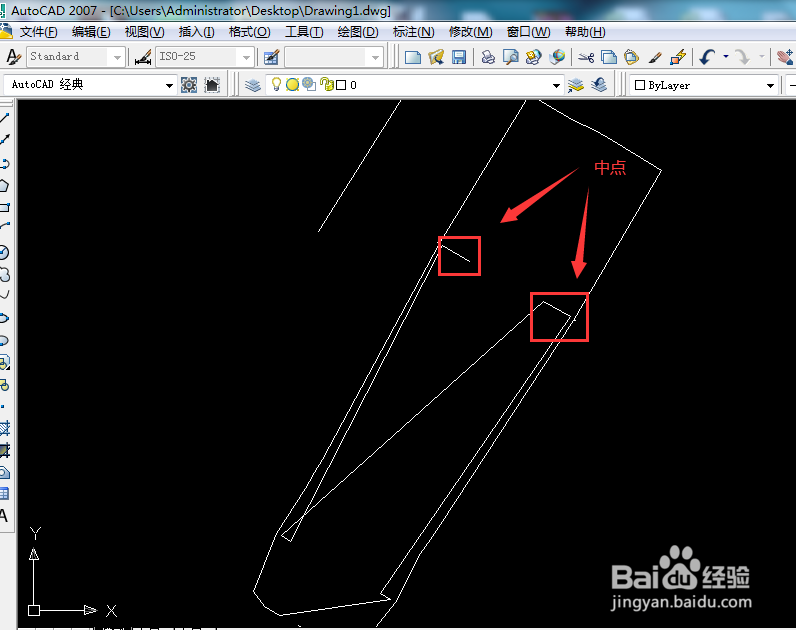Select the Revision Cloud tool
This screenshot has height=630, width=796.
click(x=5, y=275)
